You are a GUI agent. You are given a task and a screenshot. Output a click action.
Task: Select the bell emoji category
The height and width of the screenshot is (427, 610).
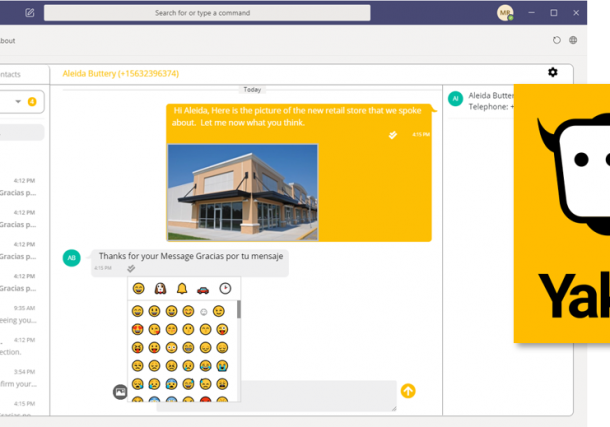(181, 289)
